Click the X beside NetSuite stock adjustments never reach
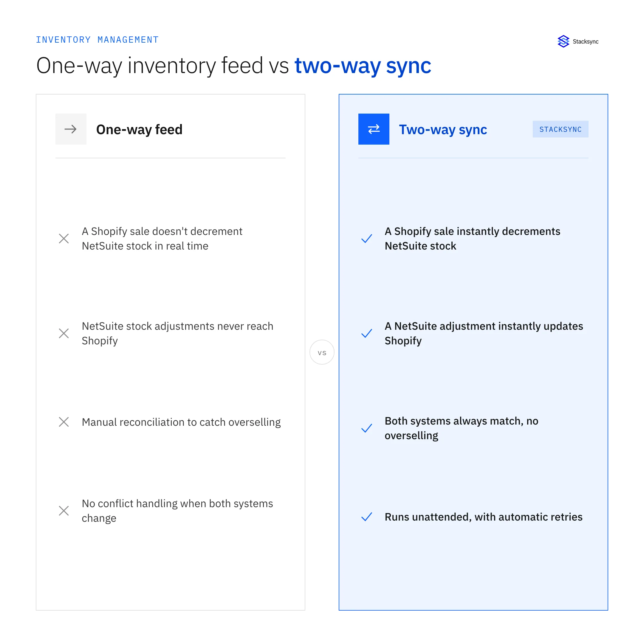This screenshot has height=644, width=644. click(64, 333)
